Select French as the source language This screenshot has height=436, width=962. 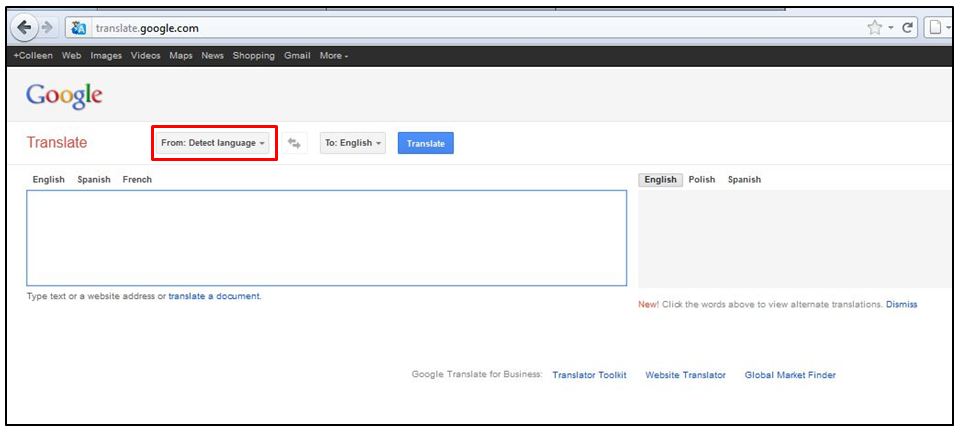click(137, 180)
